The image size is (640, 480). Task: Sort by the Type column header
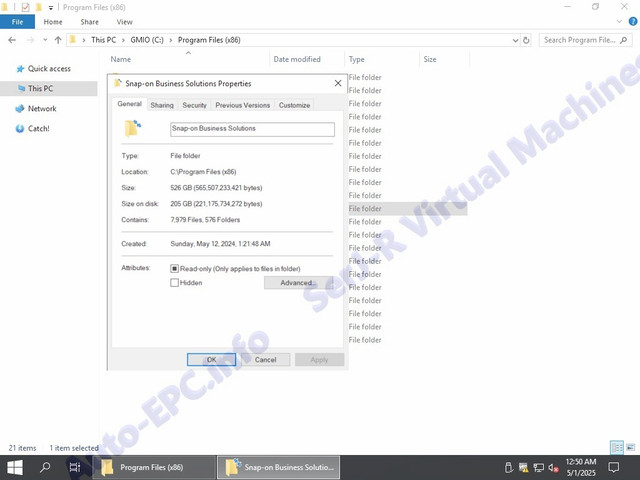pyautogui.click(x=356, y=59)
